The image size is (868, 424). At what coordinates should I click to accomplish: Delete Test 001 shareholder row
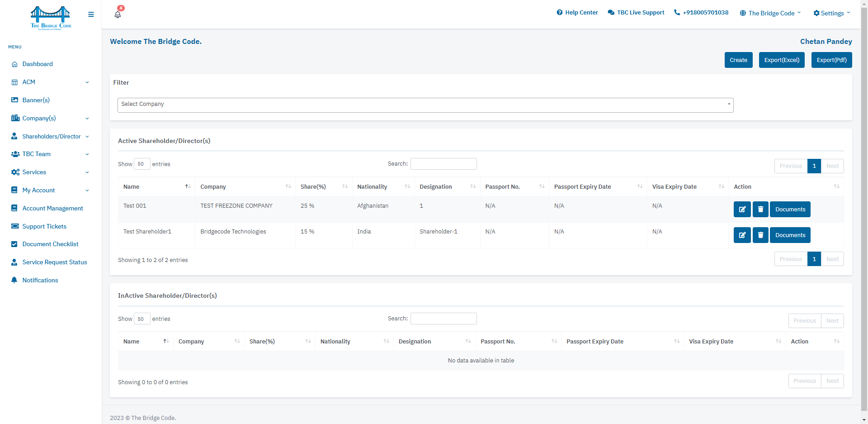click(760, 209)
